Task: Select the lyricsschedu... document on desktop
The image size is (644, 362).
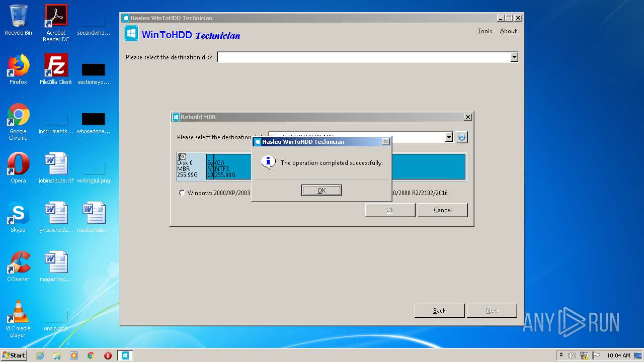Action: (x=56, y=217)
